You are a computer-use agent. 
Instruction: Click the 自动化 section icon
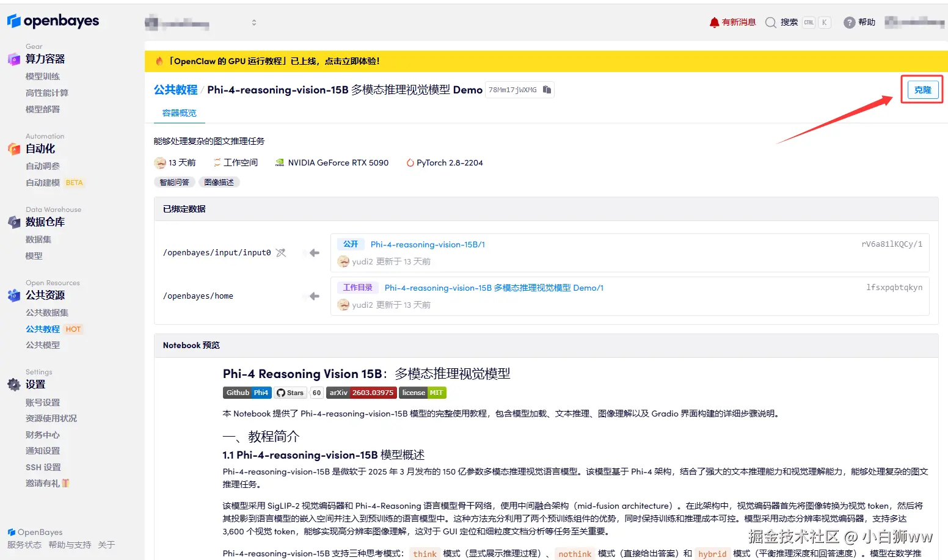[14, 149]
